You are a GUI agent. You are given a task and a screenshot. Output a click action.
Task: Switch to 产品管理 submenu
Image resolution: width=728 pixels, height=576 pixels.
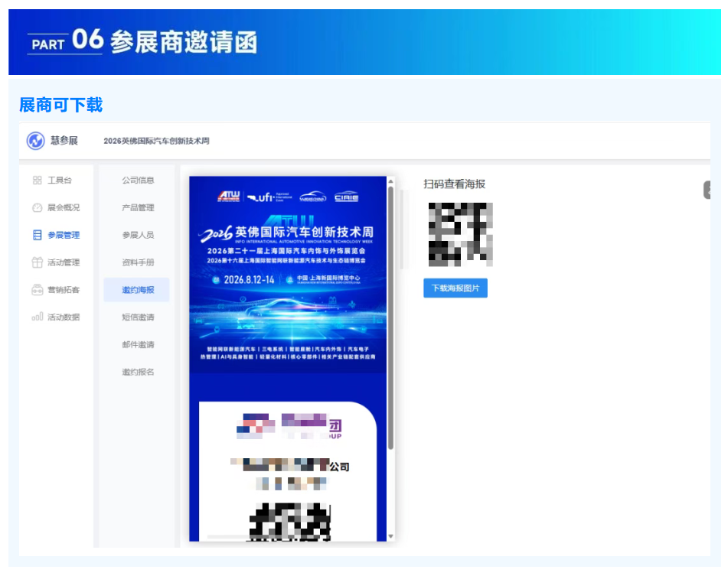[138, 208]
